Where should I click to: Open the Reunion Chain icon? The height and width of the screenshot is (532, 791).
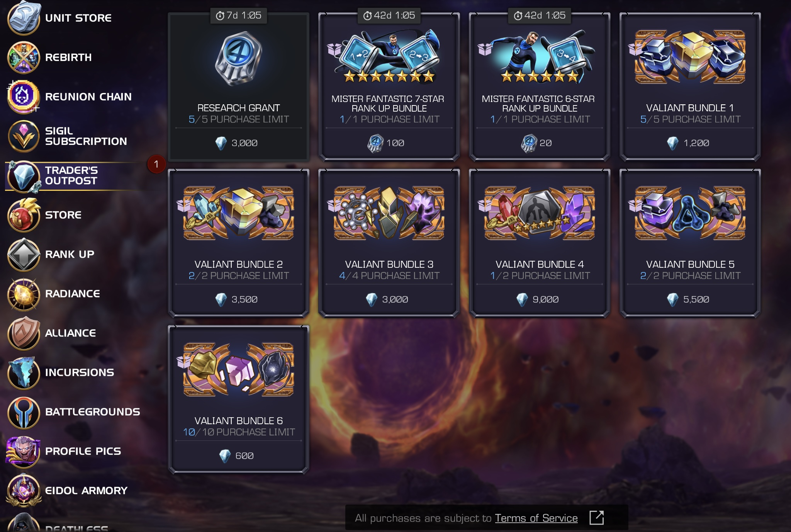pos(24,97)
